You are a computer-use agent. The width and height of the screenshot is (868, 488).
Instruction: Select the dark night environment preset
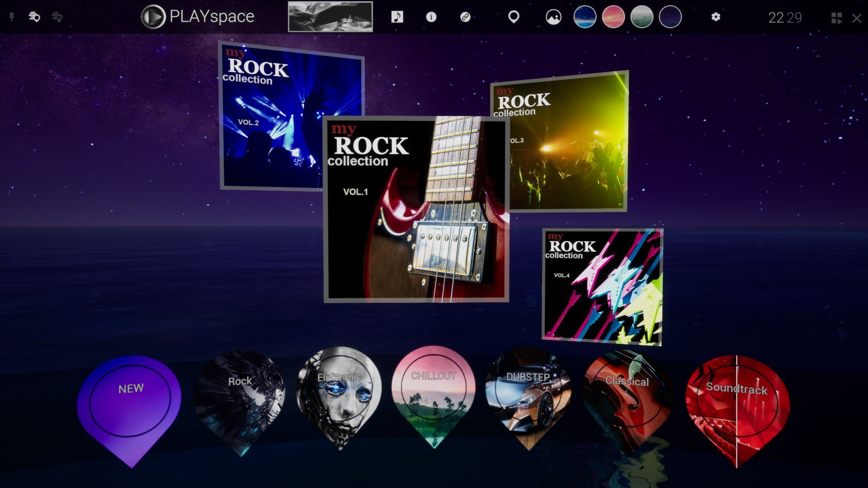click(670, 17)
